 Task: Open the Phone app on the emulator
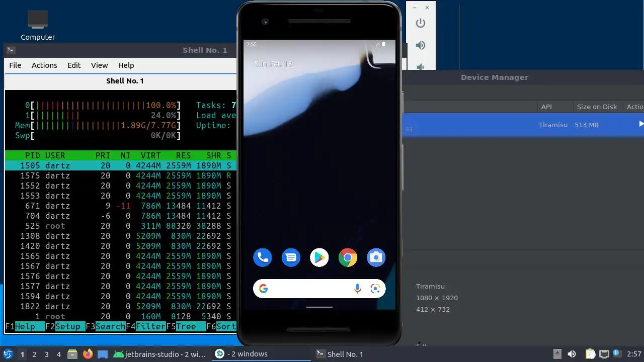(262, 258)
